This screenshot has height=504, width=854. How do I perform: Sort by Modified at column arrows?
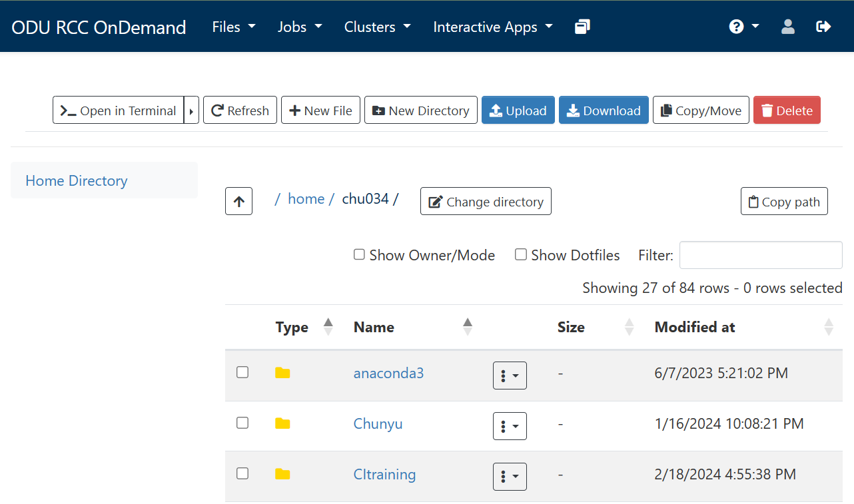click(x=828, y=327)
